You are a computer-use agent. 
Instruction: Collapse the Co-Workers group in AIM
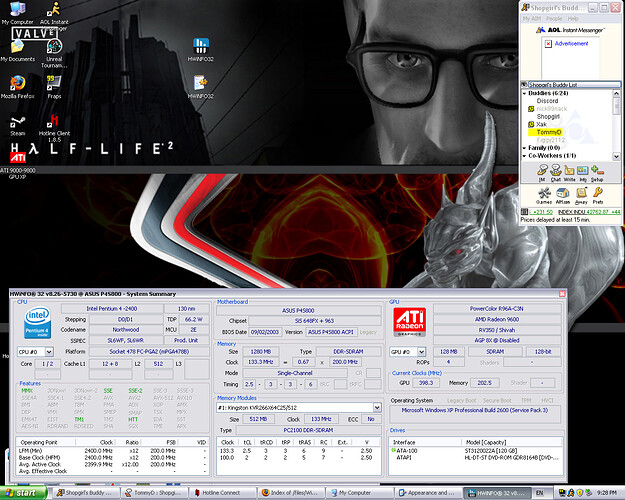pos(525,156)
